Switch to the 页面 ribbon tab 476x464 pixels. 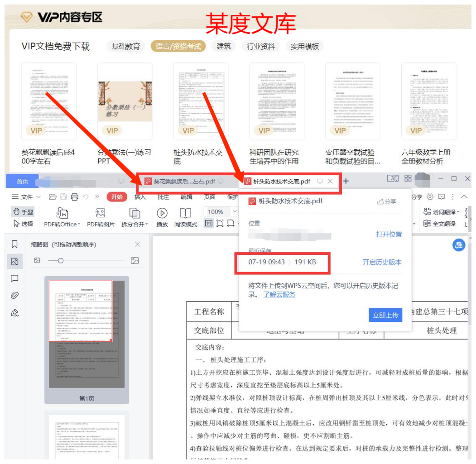coord(209,197)
